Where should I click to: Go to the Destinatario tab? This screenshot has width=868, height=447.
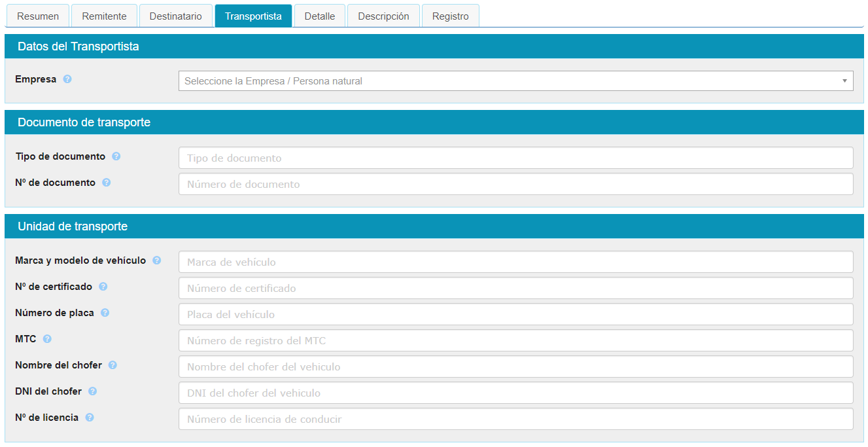176,16
